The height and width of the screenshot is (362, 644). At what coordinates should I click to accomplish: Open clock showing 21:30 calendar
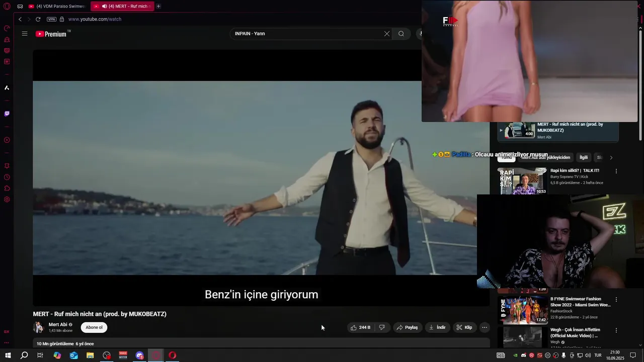coord(615,355)
